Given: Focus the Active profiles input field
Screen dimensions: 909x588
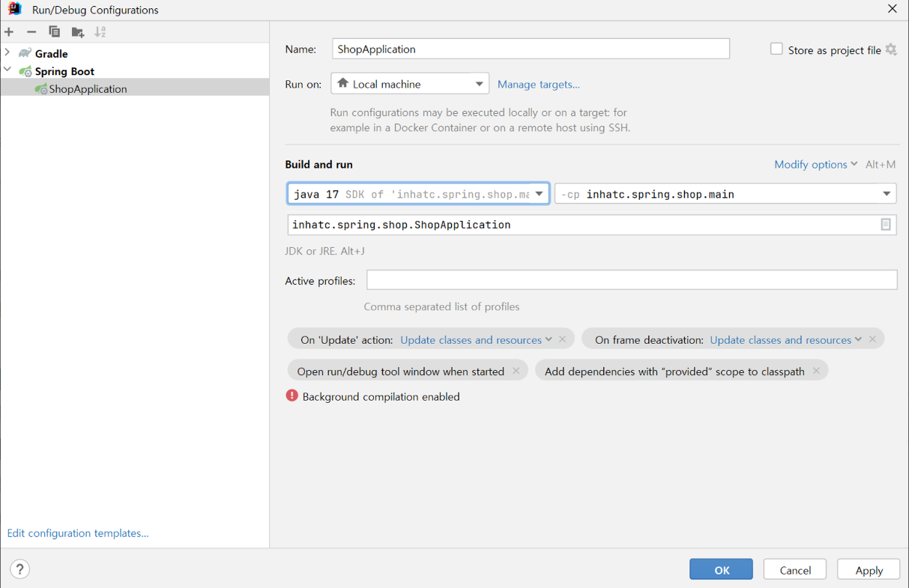Looking at the screenshot, I should tap(632, 280).
